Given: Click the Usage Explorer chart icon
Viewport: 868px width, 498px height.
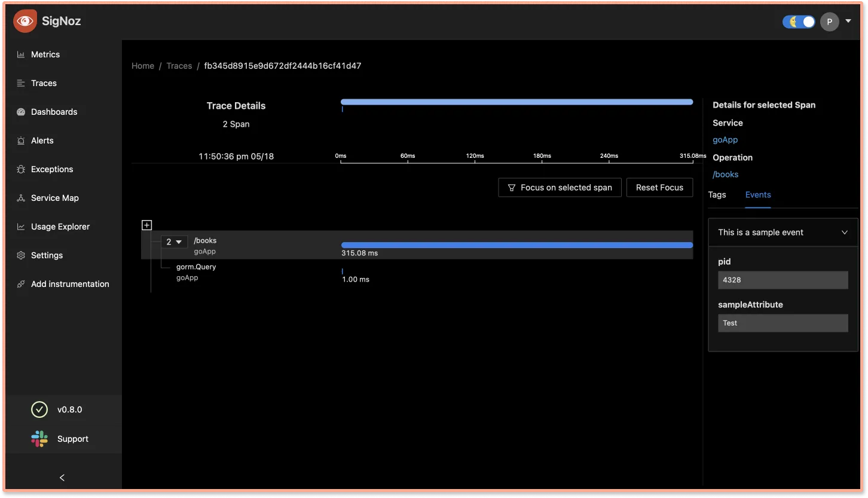Looking at the screenshot, I should tap(21, 227).
